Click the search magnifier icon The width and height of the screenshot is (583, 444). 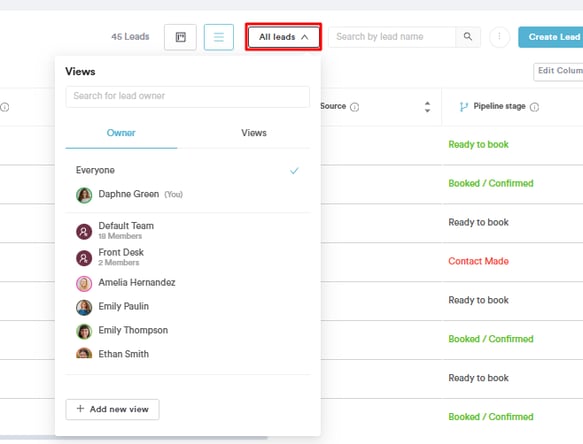[x=468, y=36]
